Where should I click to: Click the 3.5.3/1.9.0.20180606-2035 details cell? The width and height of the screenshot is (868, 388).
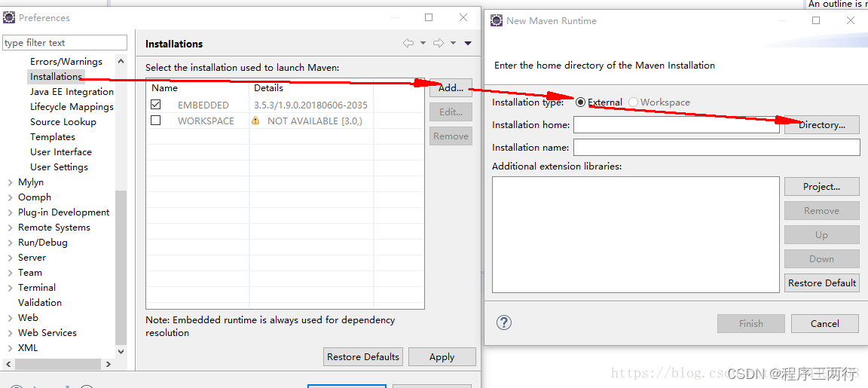(310, 105)
